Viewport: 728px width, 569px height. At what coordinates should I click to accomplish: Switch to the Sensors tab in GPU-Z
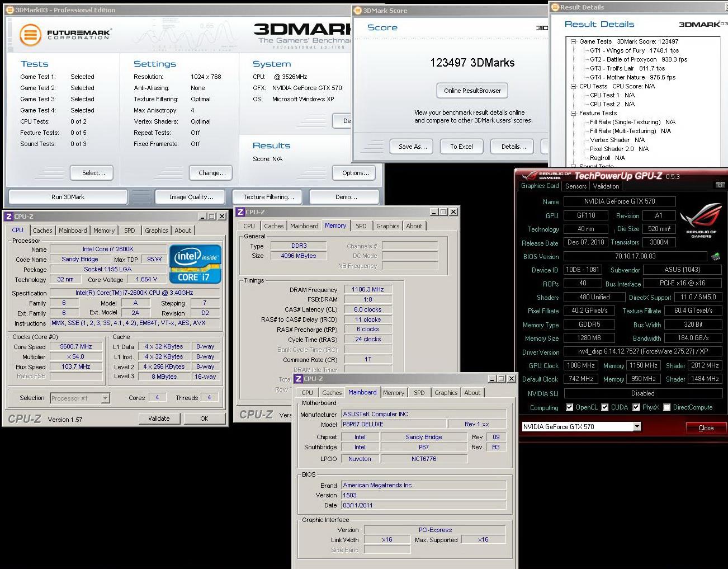(x=576, y=186)
